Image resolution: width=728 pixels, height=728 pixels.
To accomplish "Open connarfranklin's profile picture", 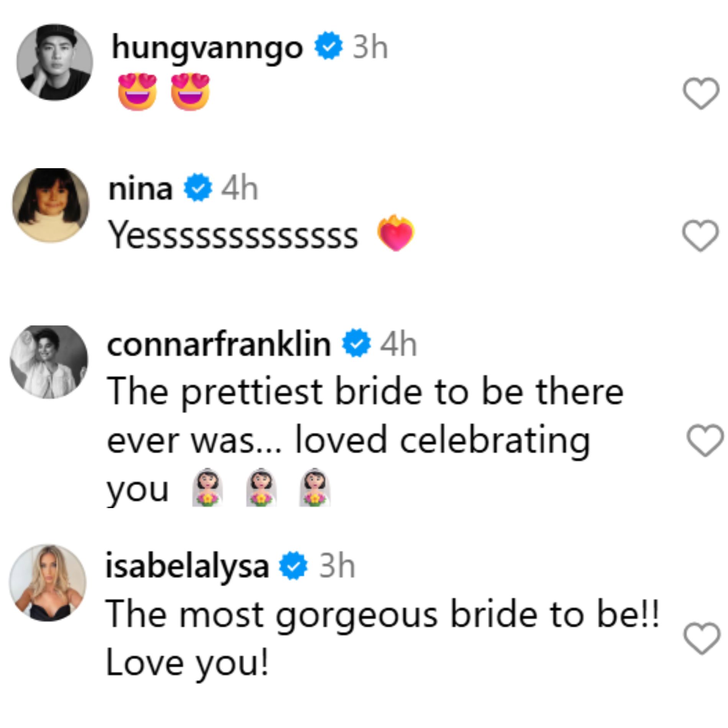I will coord(49,362).
